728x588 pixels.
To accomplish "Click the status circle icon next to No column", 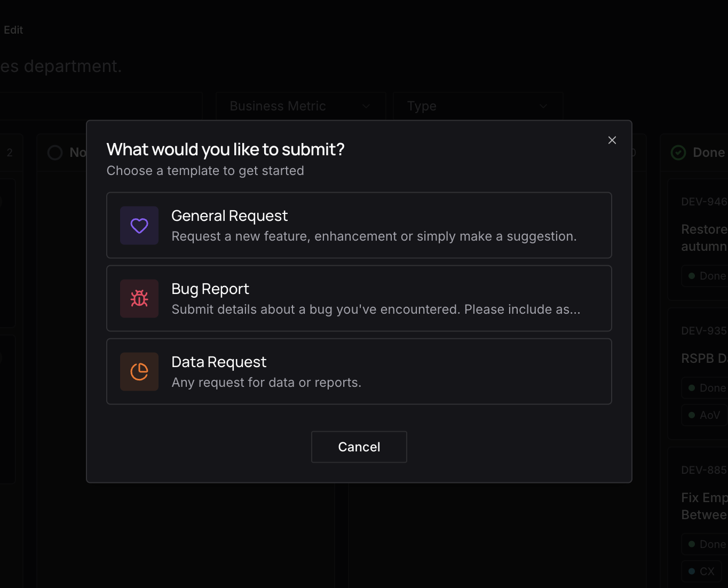I will [x=54, y=152].
